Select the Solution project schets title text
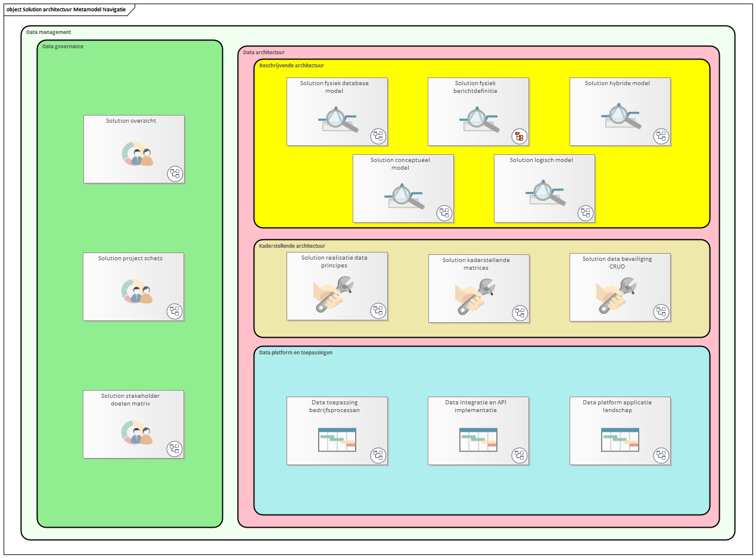 (x=130, y=258)
